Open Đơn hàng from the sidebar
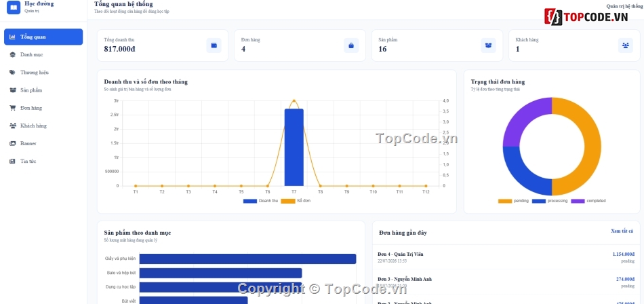Image resolution: width=644 pixels, height=304 pixels. tap(43, 108)
